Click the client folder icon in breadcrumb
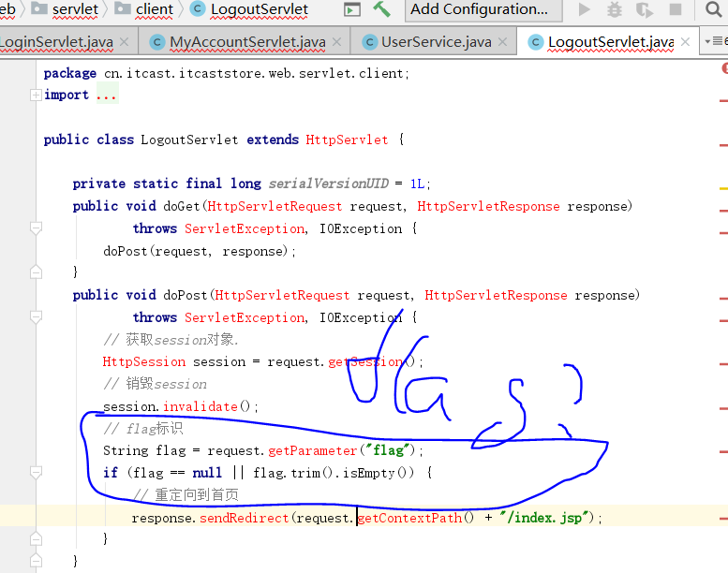Viewport: 728px width, 573px height. pyautogui.click(x=123, y=8)
